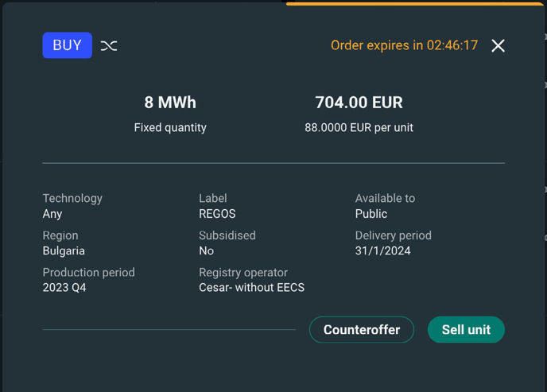
Task: Click the orange progress bar at top
Action: pos(414,4)
